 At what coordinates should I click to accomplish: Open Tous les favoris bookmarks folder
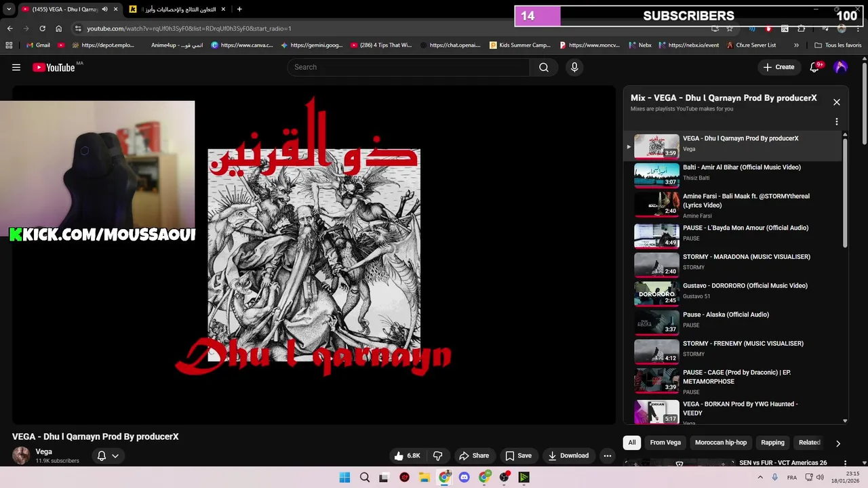[x=837, y=45]
